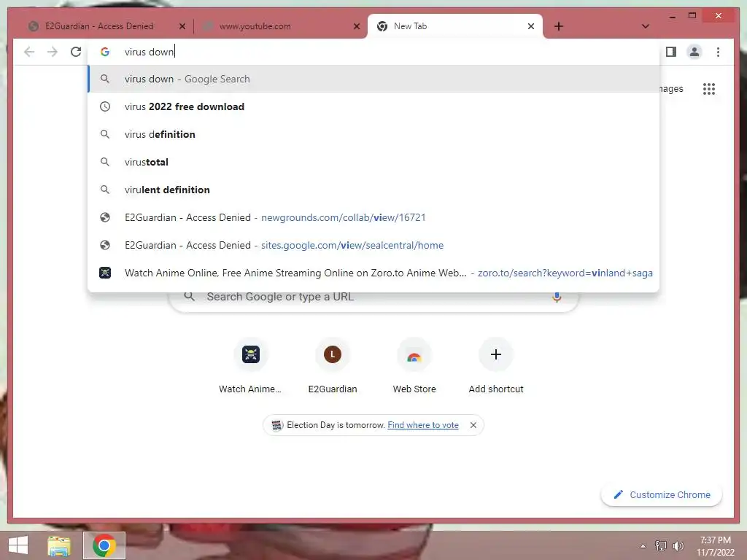Open the Watch Anime shortcut tile

tap(250, 366)
